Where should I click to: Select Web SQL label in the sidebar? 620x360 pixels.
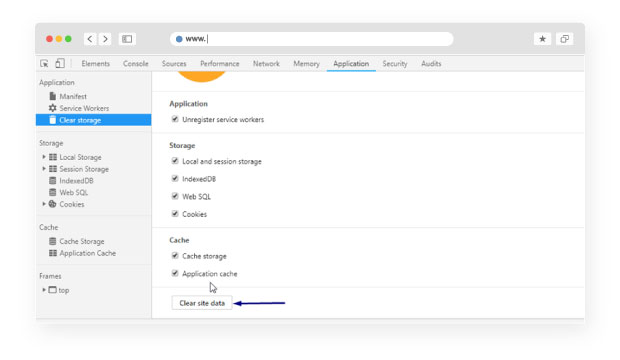pyautogui.click(x=74, y=192)
